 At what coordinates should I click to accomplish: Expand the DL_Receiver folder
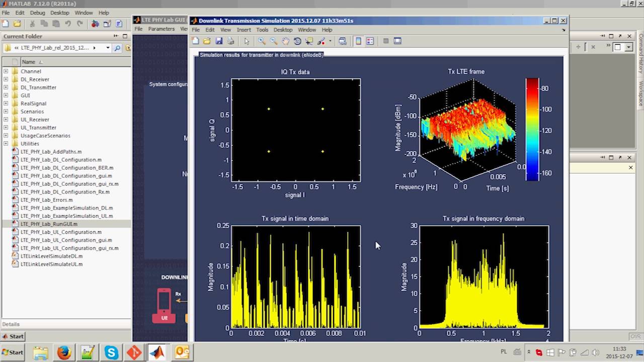point(6,79)
